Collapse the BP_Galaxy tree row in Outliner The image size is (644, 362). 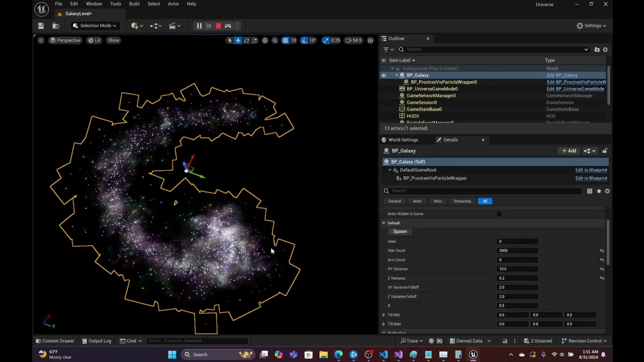(396, 75)
